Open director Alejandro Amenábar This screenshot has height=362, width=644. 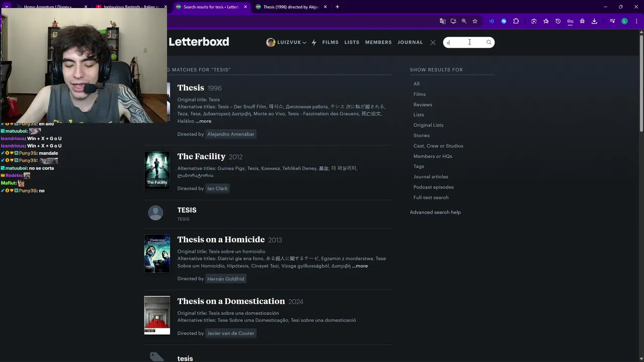pyautogui.click(x=231, y=134)
